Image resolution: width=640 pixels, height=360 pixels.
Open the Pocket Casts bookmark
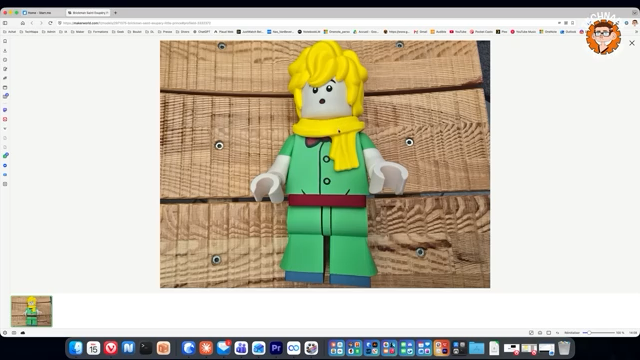pos(481,31)
